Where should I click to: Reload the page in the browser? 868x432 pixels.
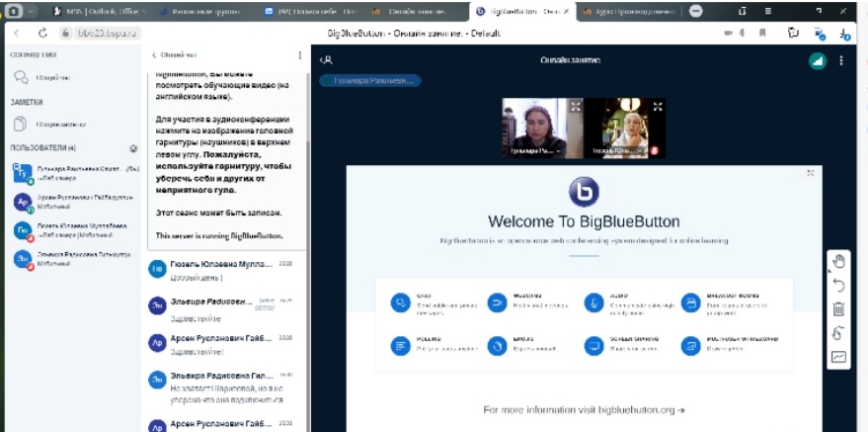coord(42,33)
